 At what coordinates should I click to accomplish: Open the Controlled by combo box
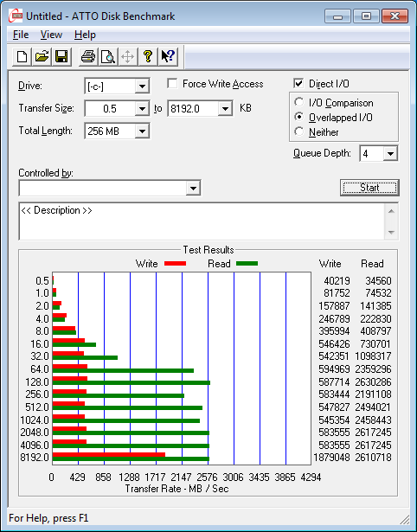[193, 188]
